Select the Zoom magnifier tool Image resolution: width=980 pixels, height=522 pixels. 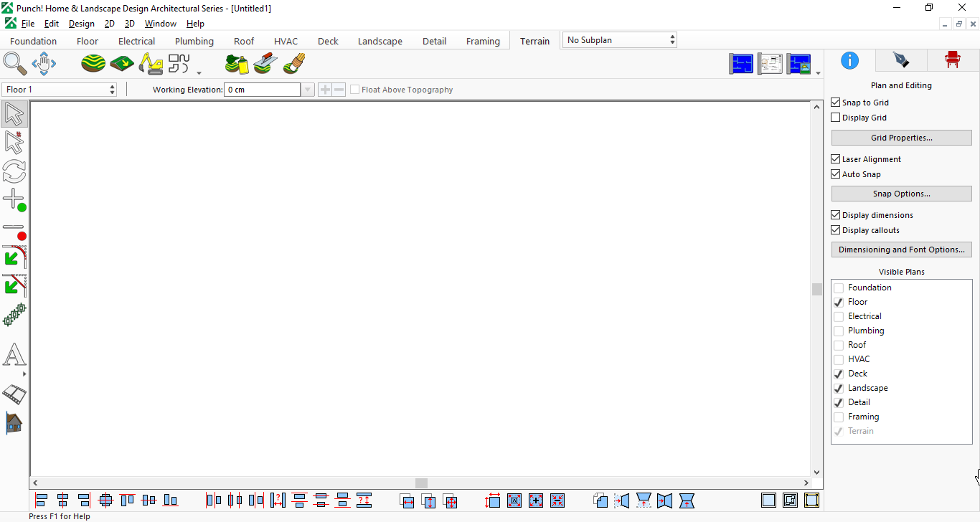(x=15, y=64)
